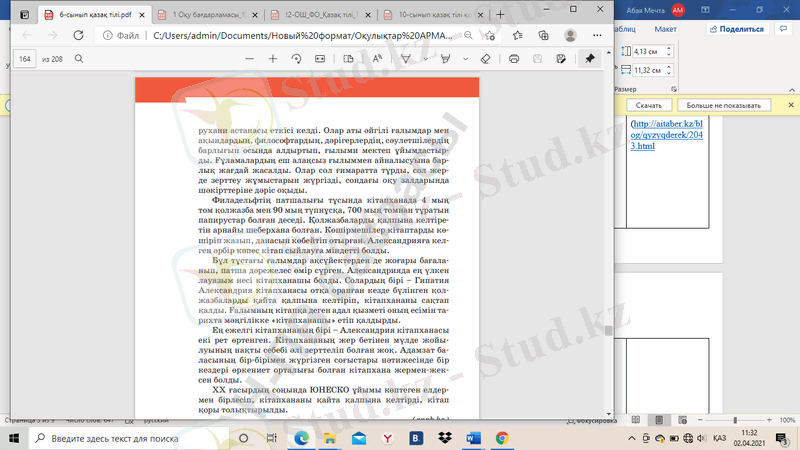Click the PDF zoom in plus icon
800x450 pixels.
click(x=273, y=59)
